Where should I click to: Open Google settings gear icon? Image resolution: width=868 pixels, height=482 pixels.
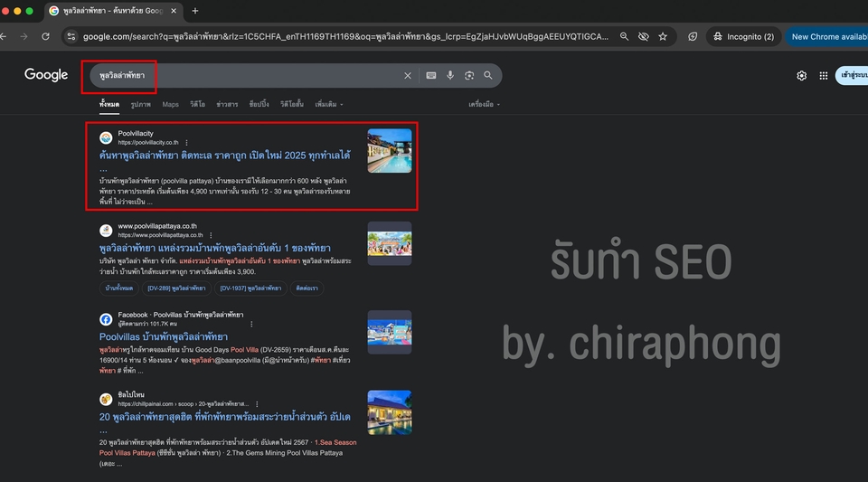[802, 76]
